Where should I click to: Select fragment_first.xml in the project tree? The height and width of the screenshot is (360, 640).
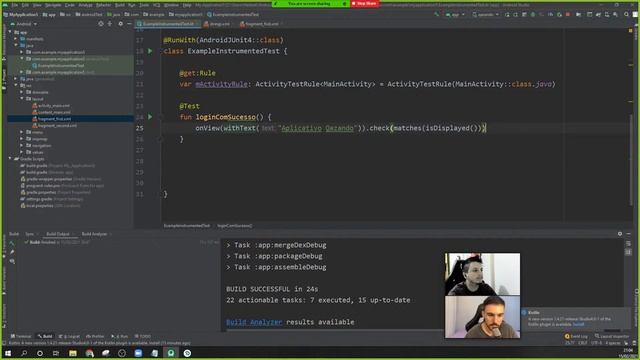click(55, 119)
